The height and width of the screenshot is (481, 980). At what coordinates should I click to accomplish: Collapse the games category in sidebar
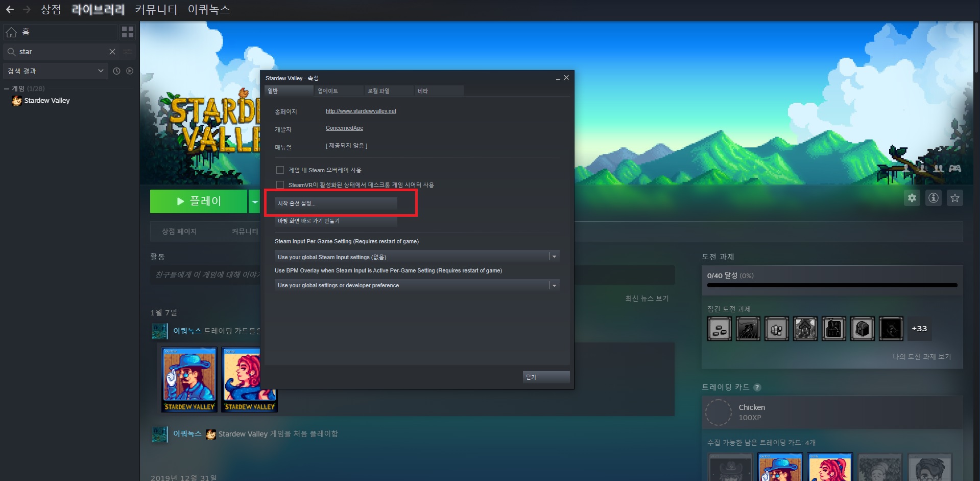[x=7, y=88]
